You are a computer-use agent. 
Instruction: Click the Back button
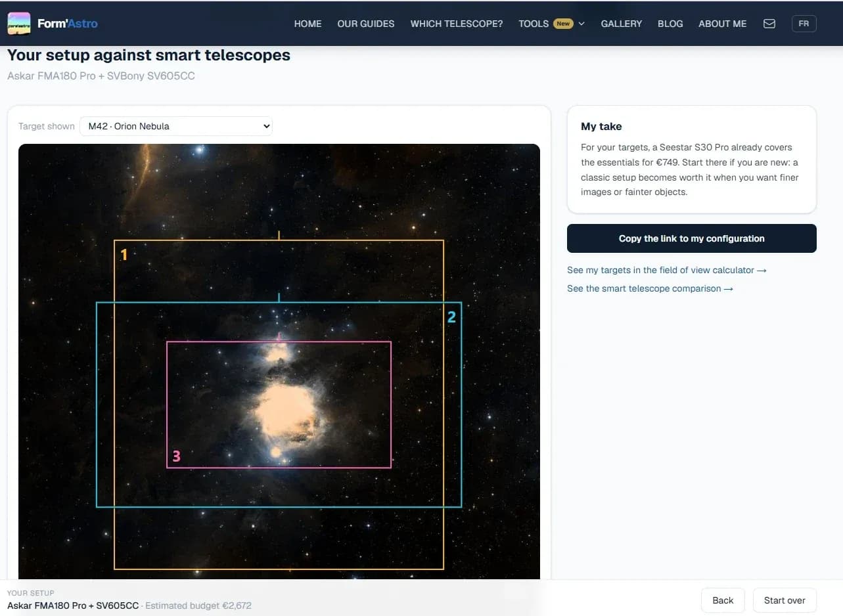click(x=723, y=600)
